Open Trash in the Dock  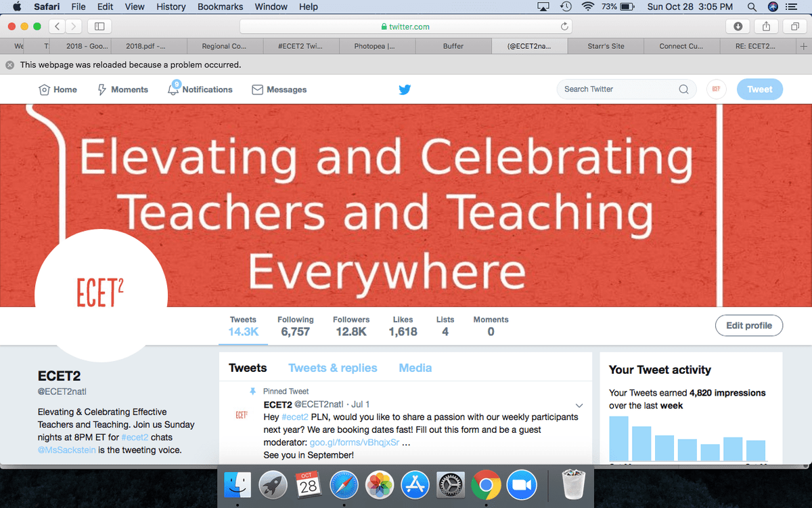(573, 485)
